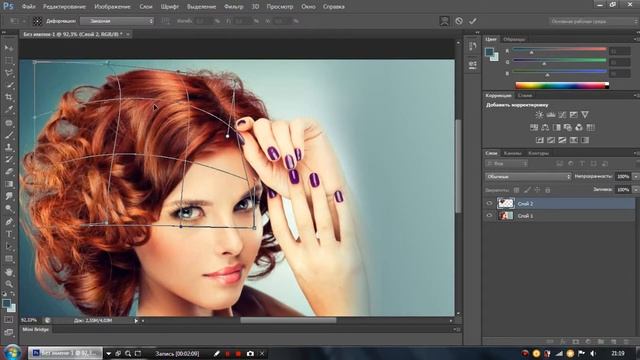
Task: Select the Clone Stamp tool
Action: coord(9,147)
